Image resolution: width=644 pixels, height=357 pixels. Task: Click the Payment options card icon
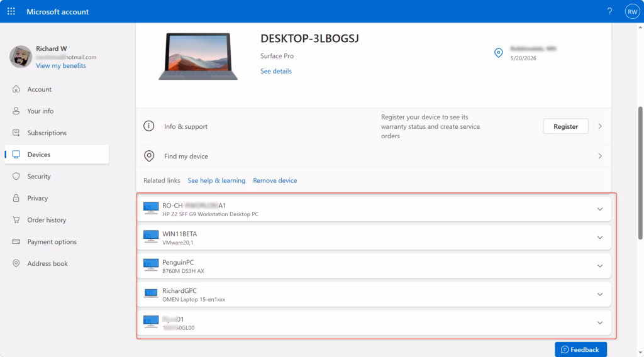pyautogui.click(x=16, y=241)
